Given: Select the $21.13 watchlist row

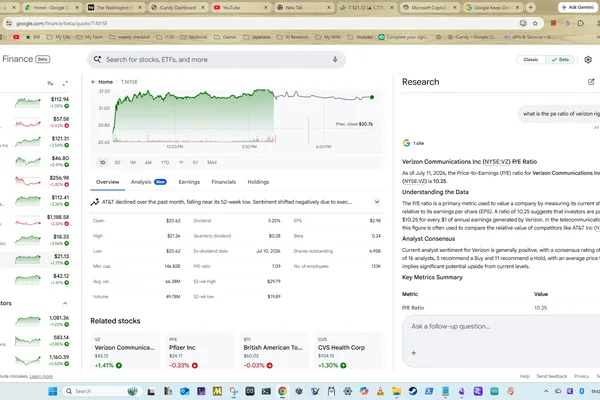Looking at the screenshot, I should (x=34, y=260).
